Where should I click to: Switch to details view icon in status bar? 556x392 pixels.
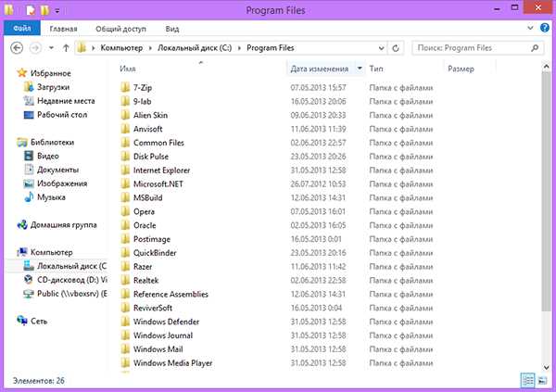tap(527, 381)
